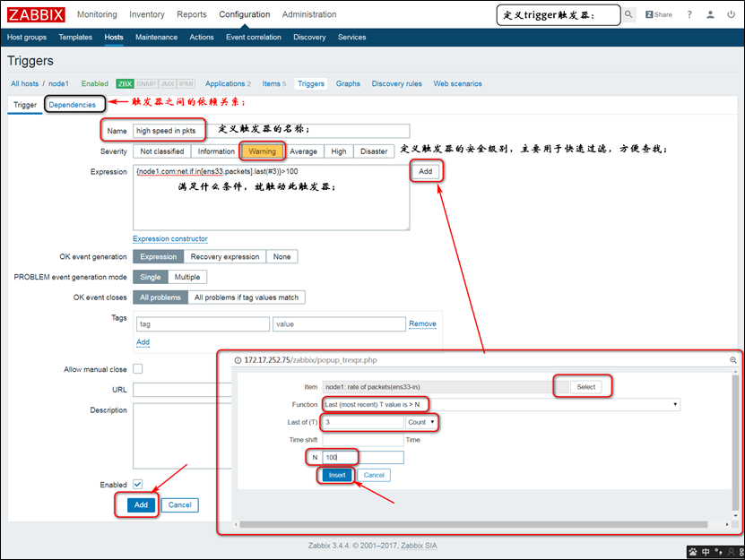Open the user profile icon
This screenshot has width=745, height=560.
click(x=710, y=14)
